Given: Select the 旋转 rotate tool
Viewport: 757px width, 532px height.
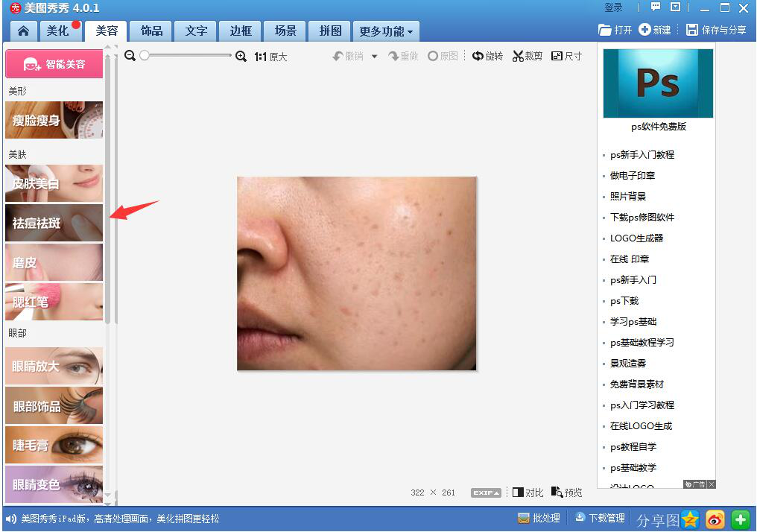Looking at the screenshot, I should [488, 55].
